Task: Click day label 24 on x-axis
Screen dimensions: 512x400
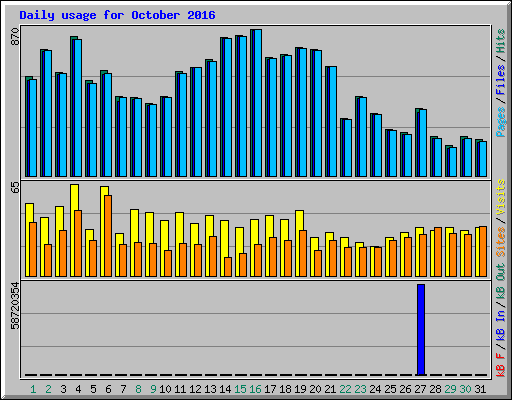Action: tap(375, 389)
